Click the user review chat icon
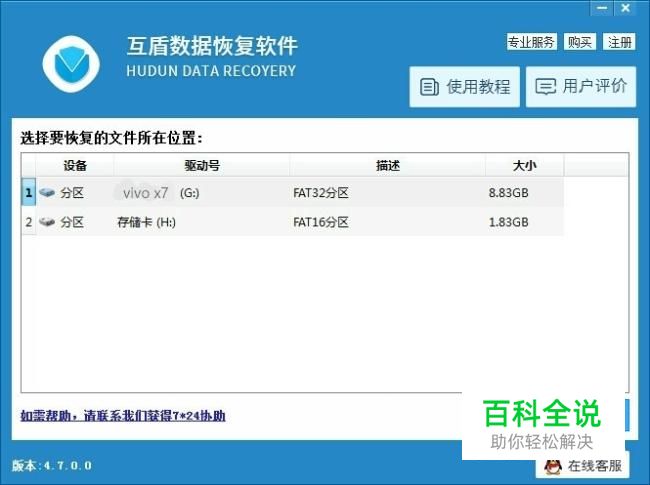Image resolution: width=650 pixels, height=485 pixels. (x=545, y=87)
